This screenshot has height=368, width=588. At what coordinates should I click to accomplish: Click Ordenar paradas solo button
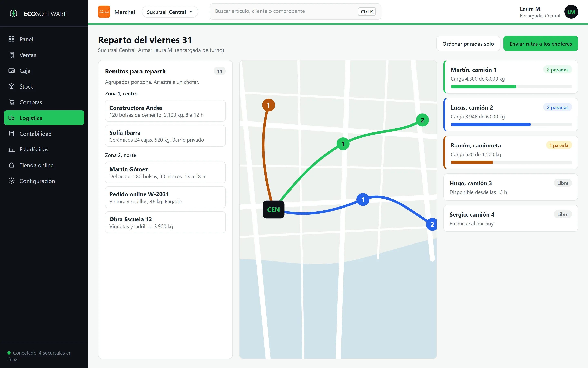pos(468,44)
